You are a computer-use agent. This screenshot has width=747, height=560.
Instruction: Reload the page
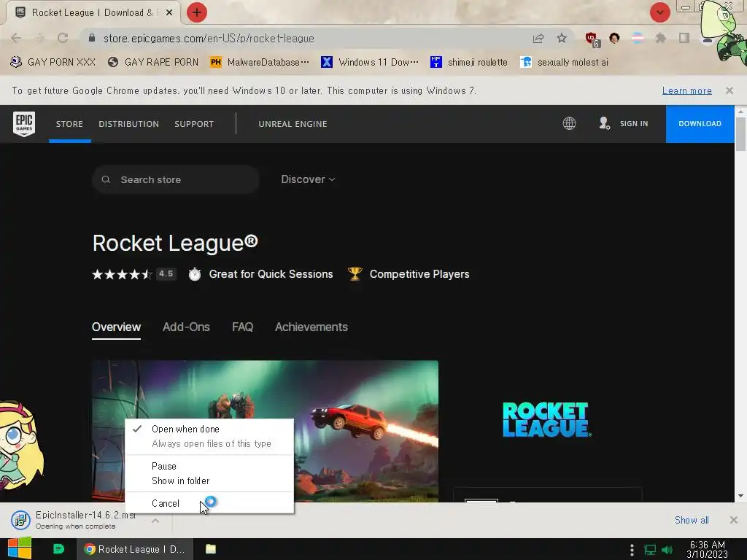63,38
